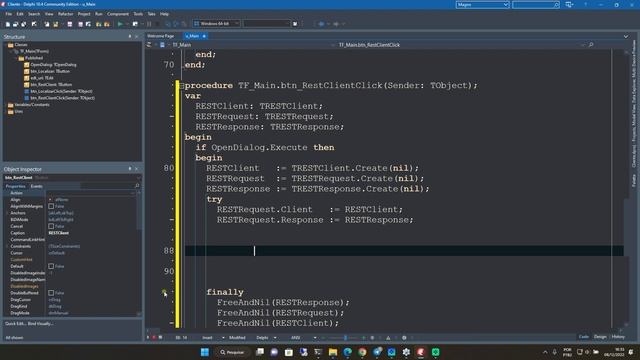Click the Add file to project icon
Image resolution: width=640 pixels, height=360 pixels.
pos(98,24)
